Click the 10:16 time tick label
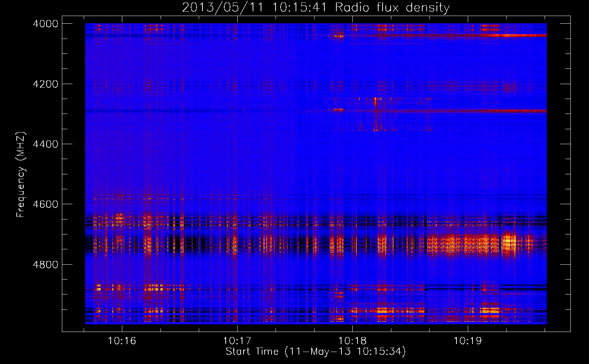Viewport: 589px width, 364px height. pyautogui.click(x=122, y=341)
